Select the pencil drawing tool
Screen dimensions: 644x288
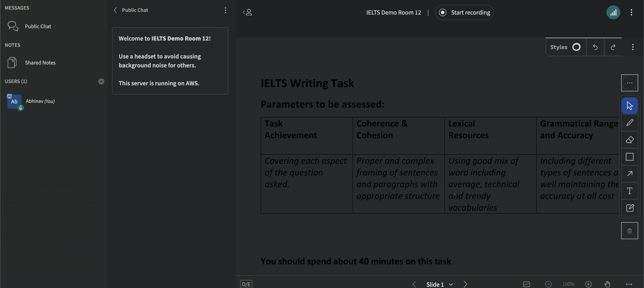pos(629,123)
